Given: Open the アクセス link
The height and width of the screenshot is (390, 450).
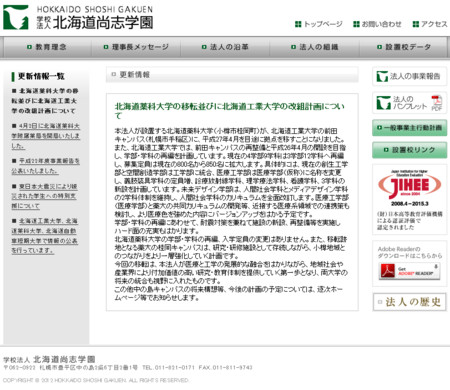Looking at the screenshot, I should [430, 24].
